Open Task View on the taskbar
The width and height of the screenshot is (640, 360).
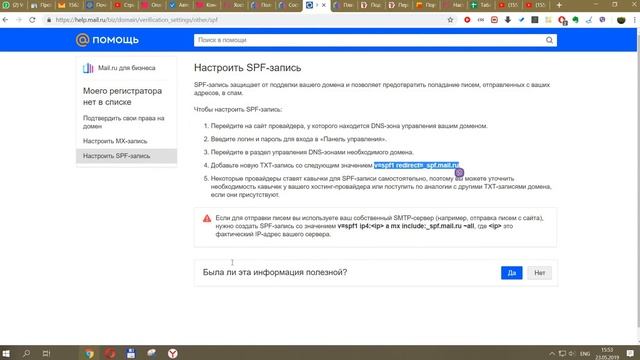[x=46, y=353]
